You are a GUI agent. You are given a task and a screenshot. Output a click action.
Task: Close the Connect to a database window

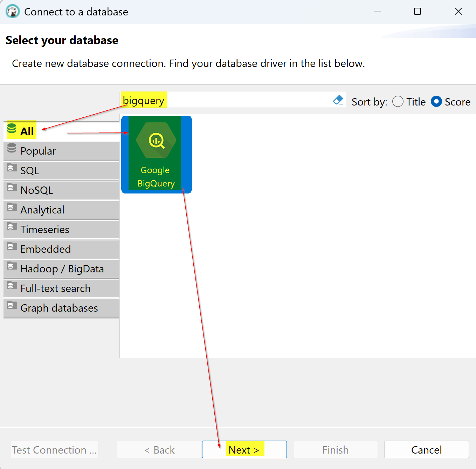(458, 12)
